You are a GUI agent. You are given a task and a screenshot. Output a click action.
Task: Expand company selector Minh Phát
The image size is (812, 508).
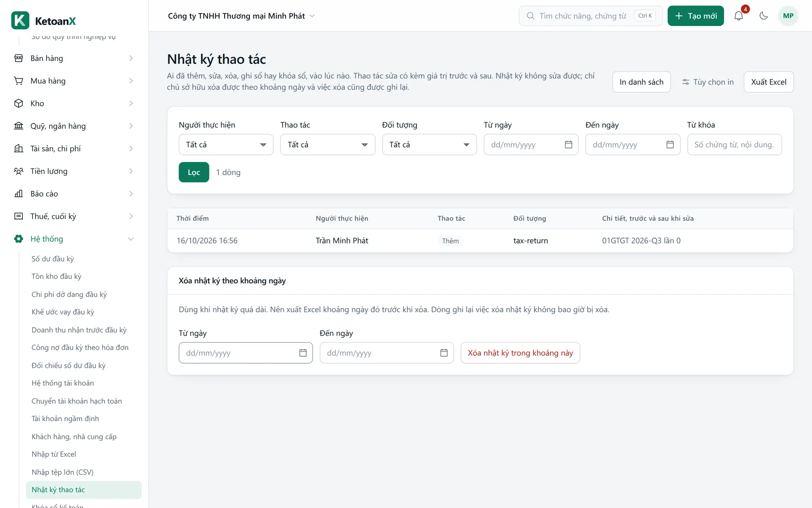pos(241,16)
